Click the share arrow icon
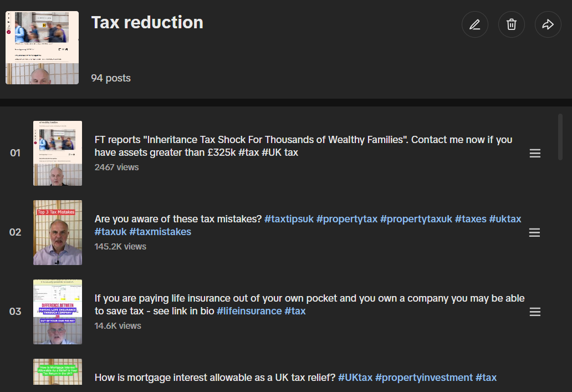Image resolution: width=572 pixels, height=392 pixels. click(x=548, y=24)
